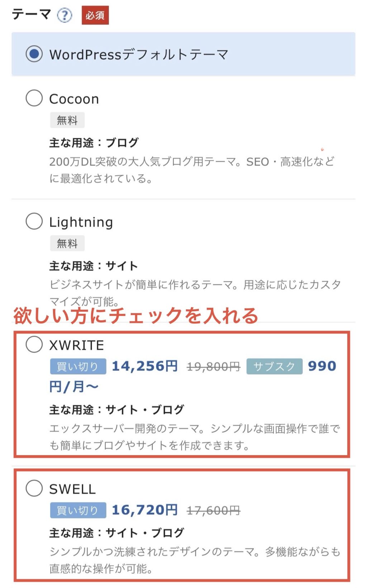Viewport: 367px width, 588px height.
Task: Pick the XWRITE theme radio button
Action: click(x=34, y=344)
